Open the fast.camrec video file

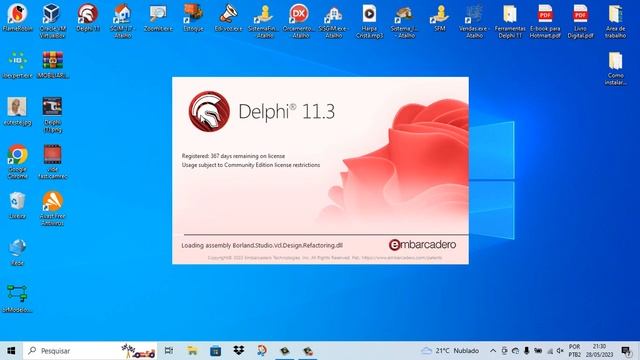(x=53, y=162)
